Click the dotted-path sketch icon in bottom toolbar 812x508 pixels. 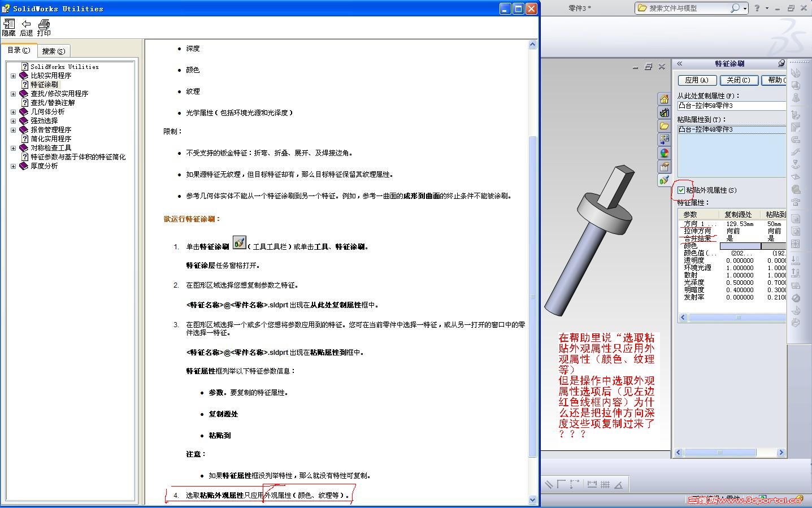coord(575,484)
